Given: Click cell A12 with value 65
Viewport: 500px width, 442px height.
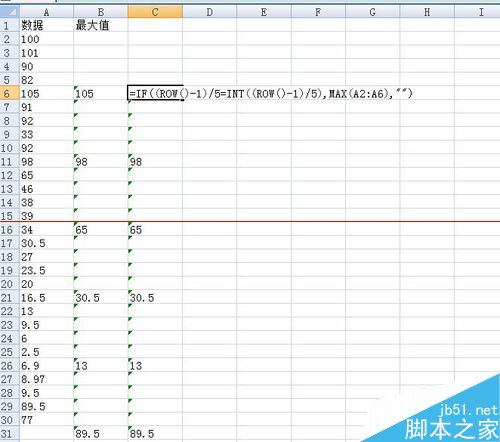Looking at the screenshot, I should point(47,175).
